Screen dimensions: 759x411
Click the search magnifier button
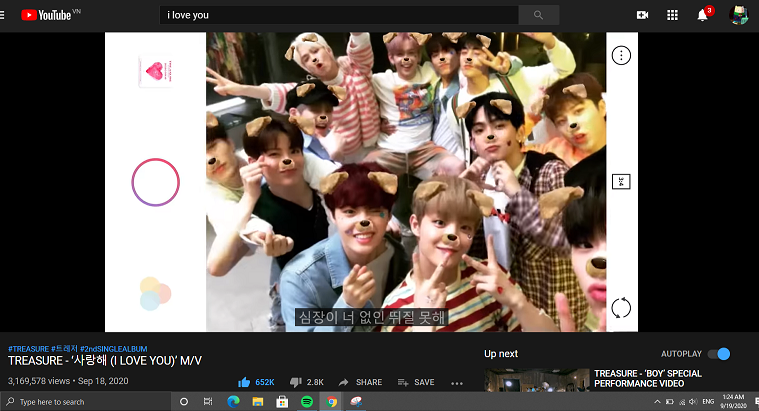coord(539,15)
